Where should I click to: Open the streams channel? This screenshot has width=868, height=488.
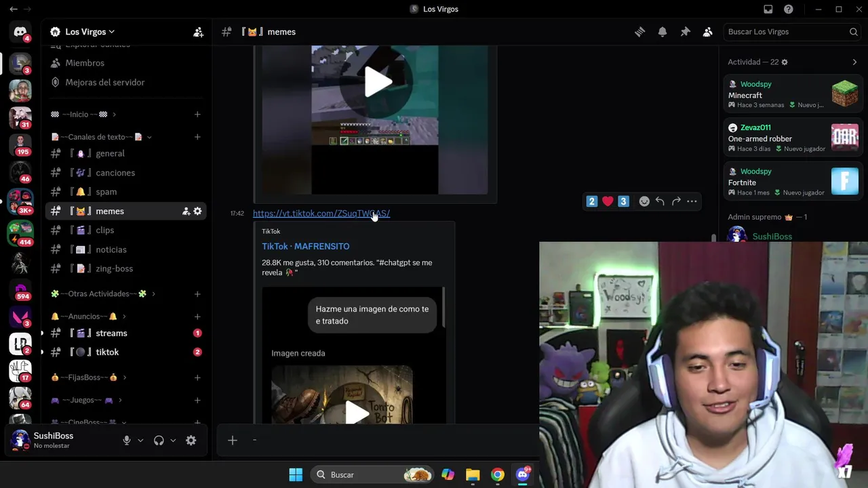click(125, 333)
